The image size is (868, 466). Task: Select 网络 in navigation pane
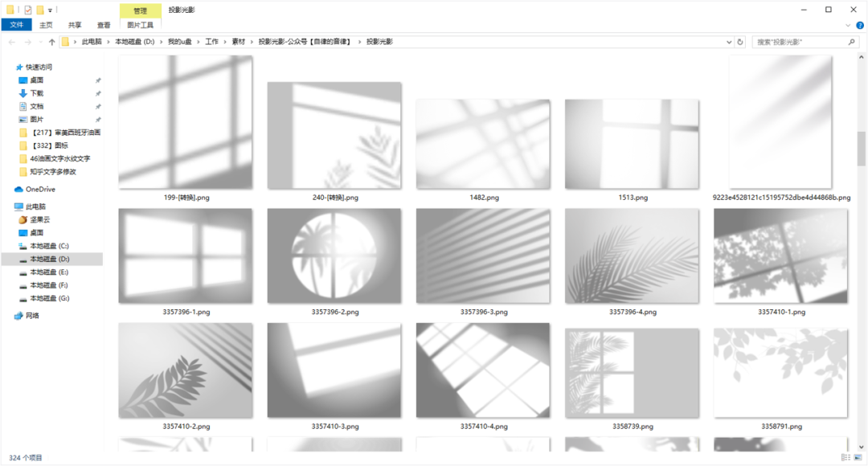pyautogui.click(x=32, y=316)
